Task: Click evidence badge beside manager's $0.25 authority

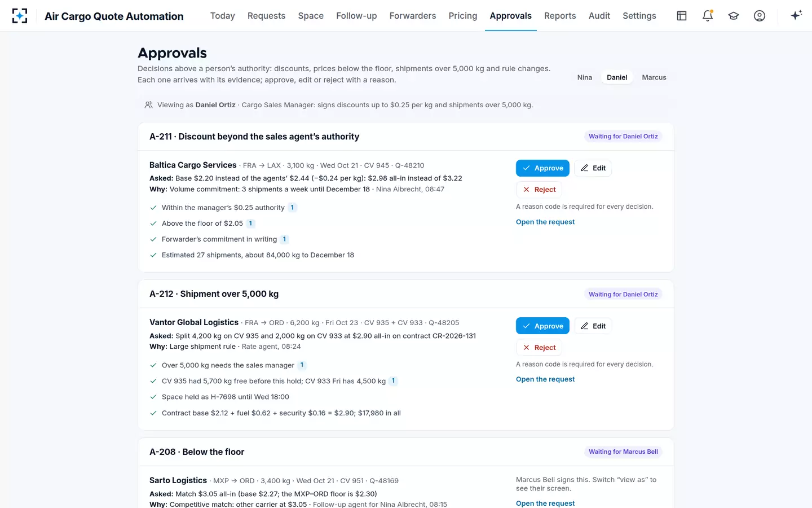Action: click(x=292, y=208)
